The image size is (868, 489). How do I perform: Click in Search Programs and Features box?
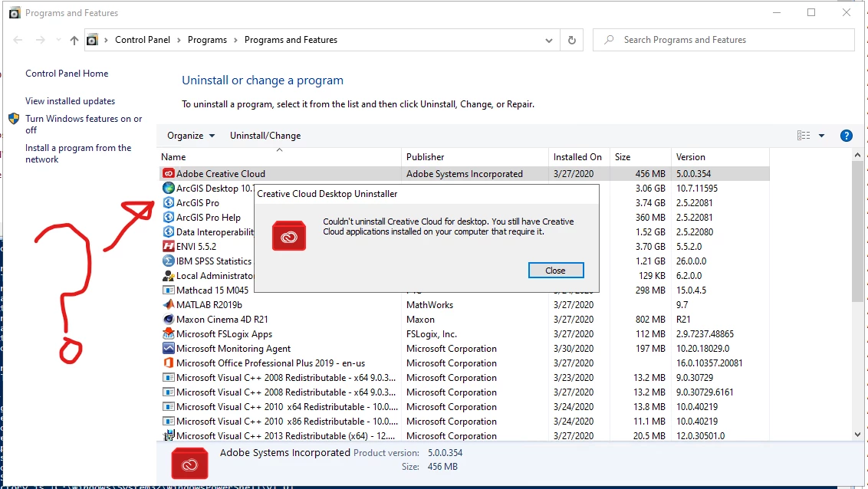(x=723, y=40)
